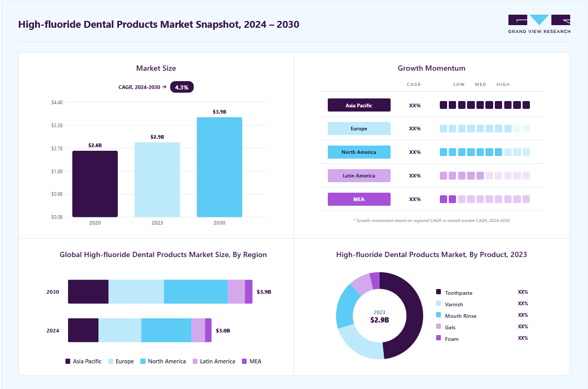Click the $2.9B donut center value
The width and height of the screenshot is (588, 389).
[x=380, y=320]
